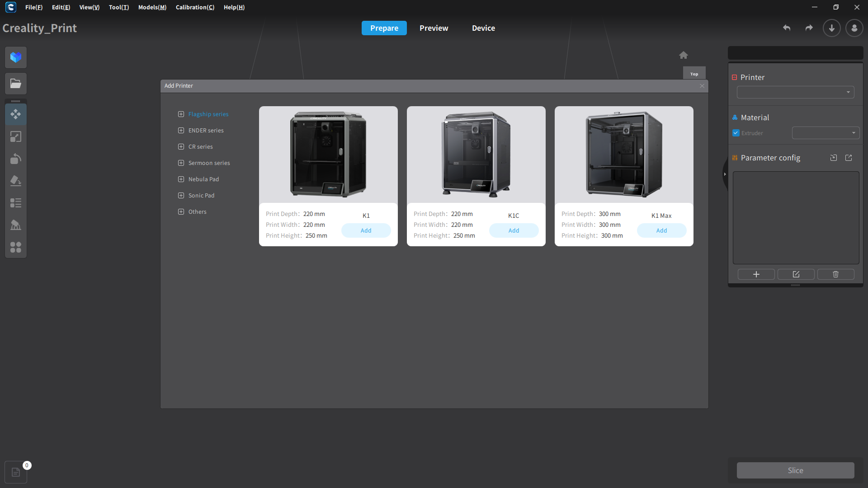Open the slice log document icon
Viewport: 868px width, 488px height.
pos(16,472)
